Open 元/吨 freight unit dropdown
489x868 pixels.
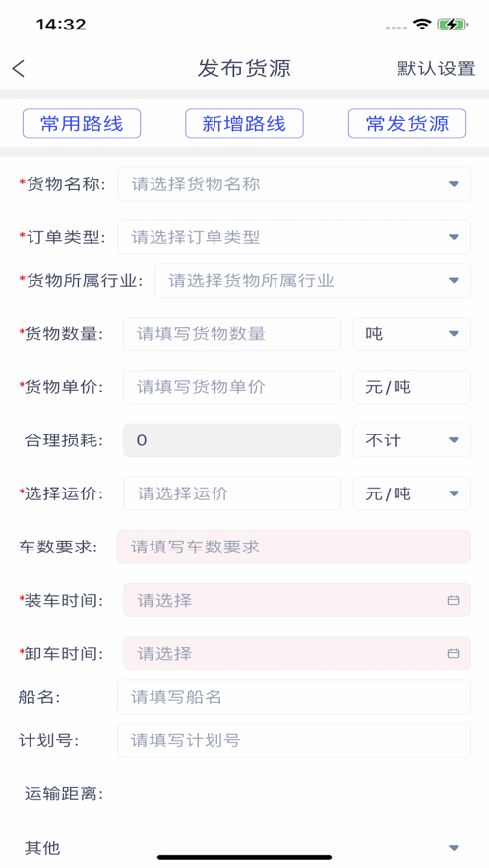pos(412,493)
